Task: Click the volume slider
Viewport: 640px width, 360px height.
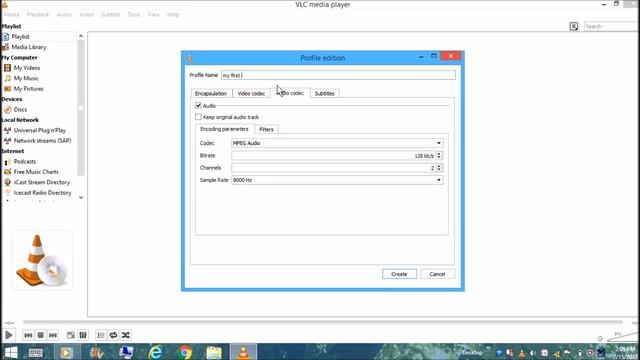Action: (623, 336)
